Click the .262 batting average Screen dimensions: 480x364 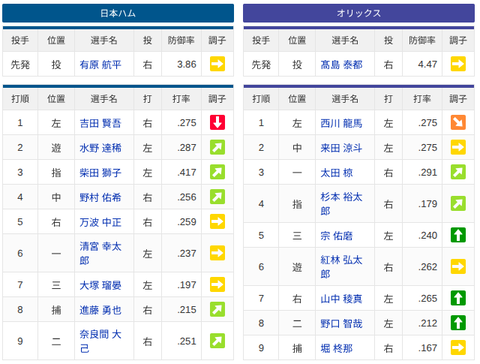428,267
